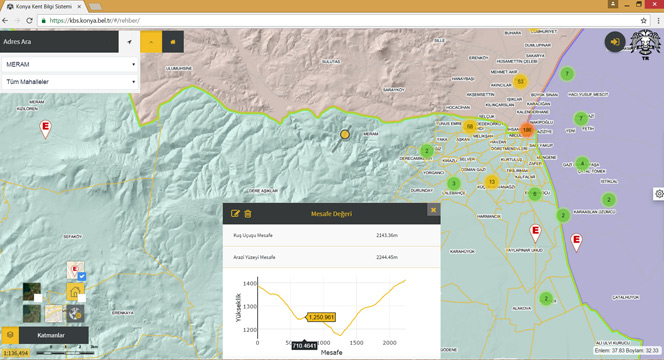Open the settings gear on right edge

[659, 194]
